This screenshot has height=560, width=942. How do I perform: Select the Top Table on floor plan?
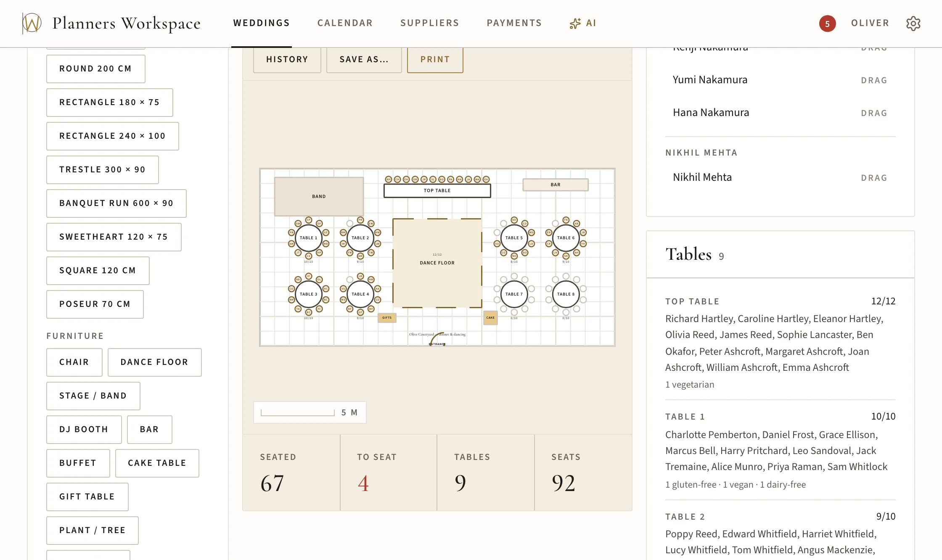click(x=437, y=190)
